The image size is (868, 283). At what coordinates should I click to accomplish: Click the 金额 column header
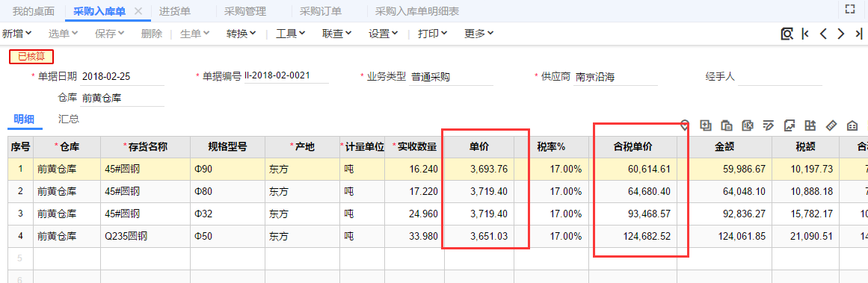724,147
